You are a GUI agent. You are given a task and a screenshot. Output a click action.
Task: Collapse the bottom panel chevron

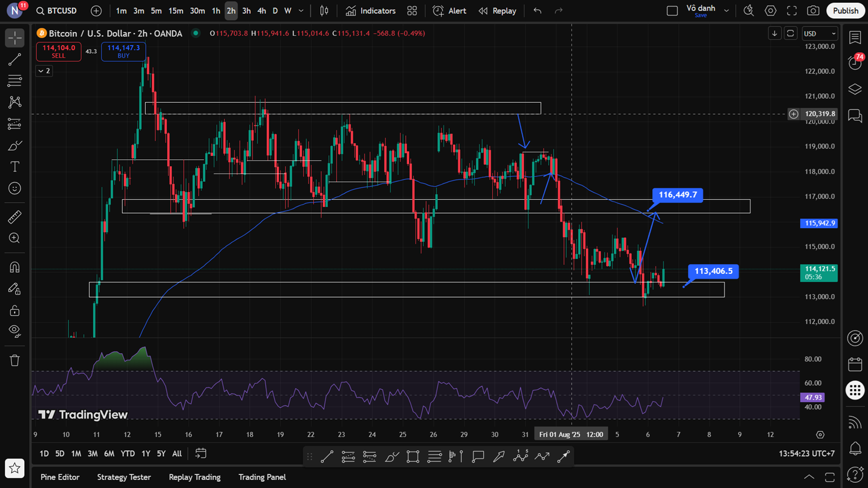809,477
